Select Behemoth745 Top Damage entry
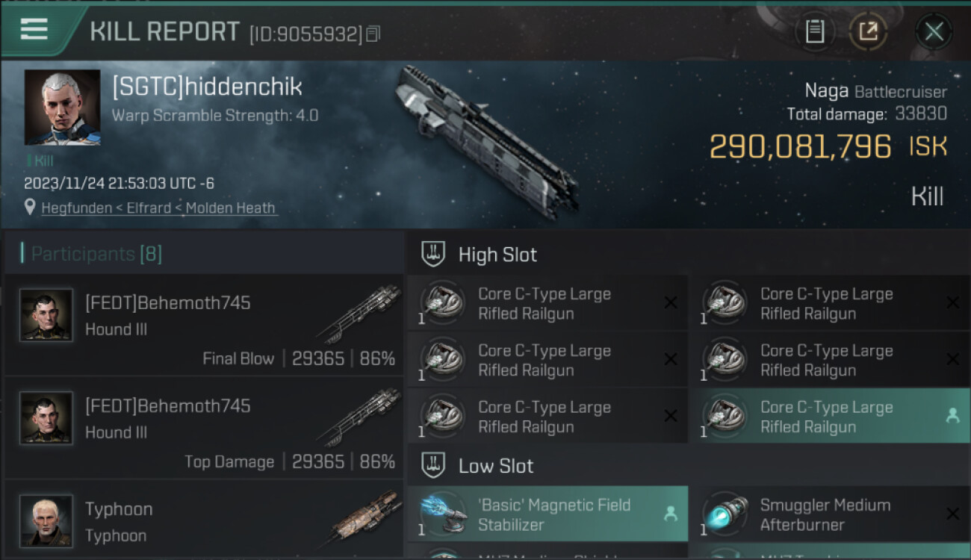This screenshot has height=560, width=971. click(204, 428)
